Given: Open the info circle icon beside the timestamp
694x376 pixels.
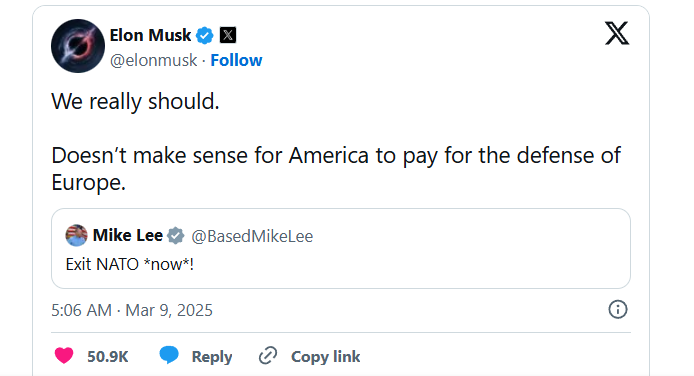Looking at the screenshot, I should click(618, 310).
